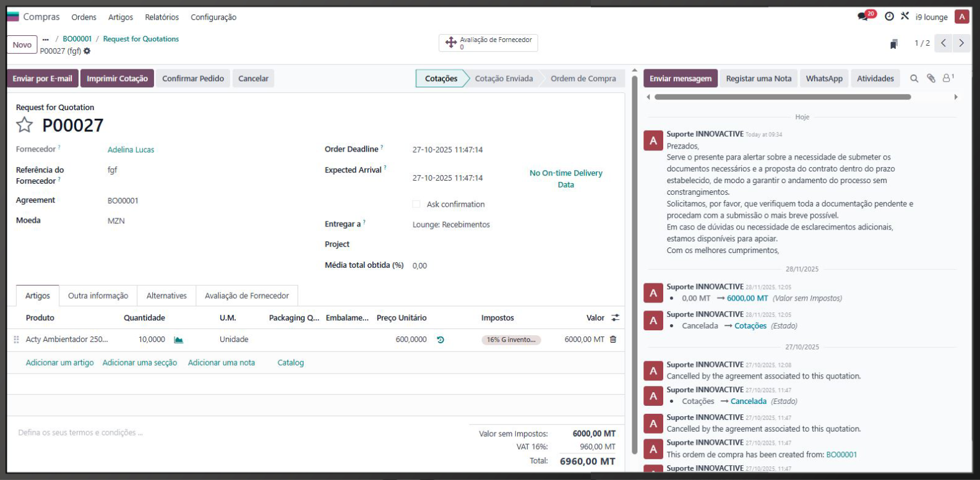980x480 pixels.
Task: Open the Ordens menu
Action: click(84, 17)
